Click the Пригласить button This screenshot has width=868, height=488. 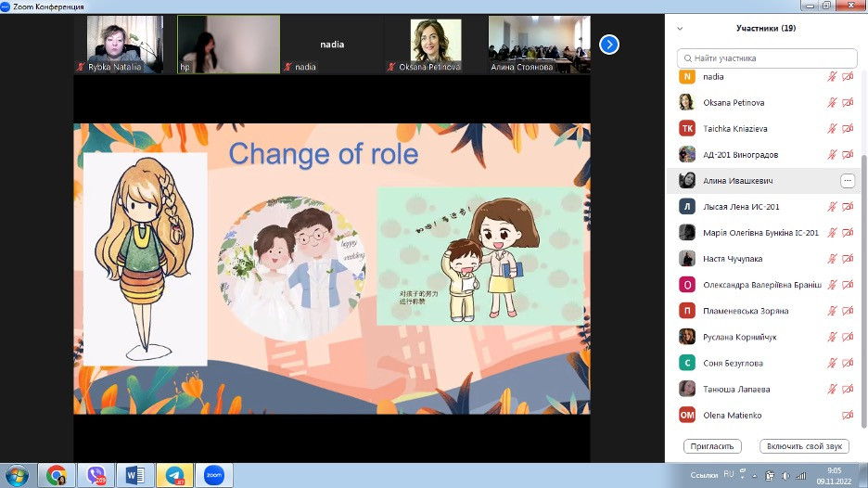pos(714,446)
